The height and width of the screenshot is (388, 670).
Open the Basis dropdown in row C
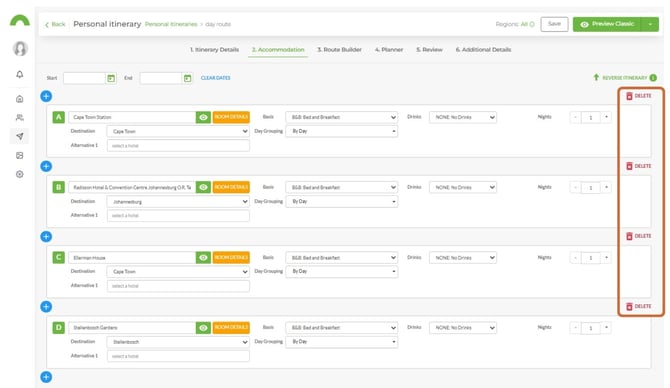(342, 258)
